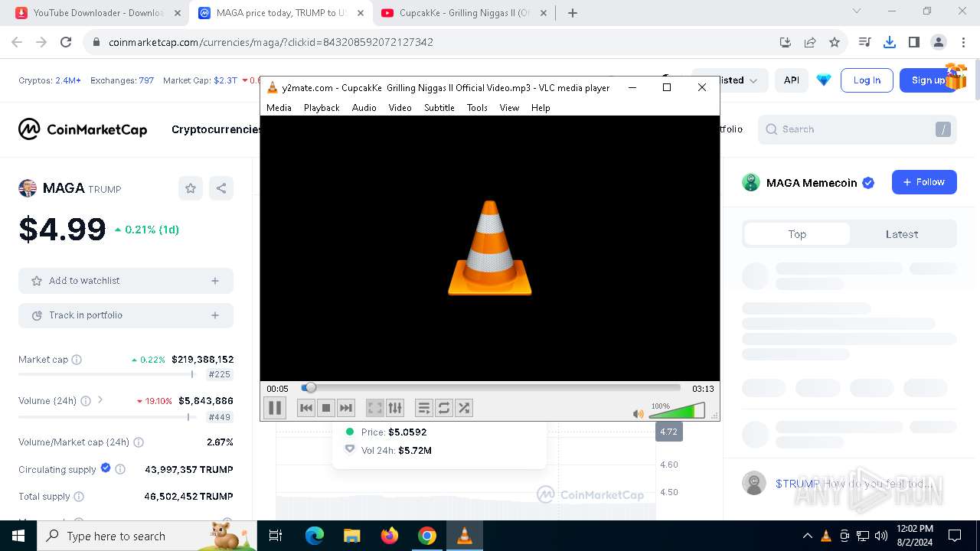The width and height of the screenshot is (980, 551).
Task: Add MAGA to watchlist star icon
Action: pyautogui.click(x=191, y=188)
